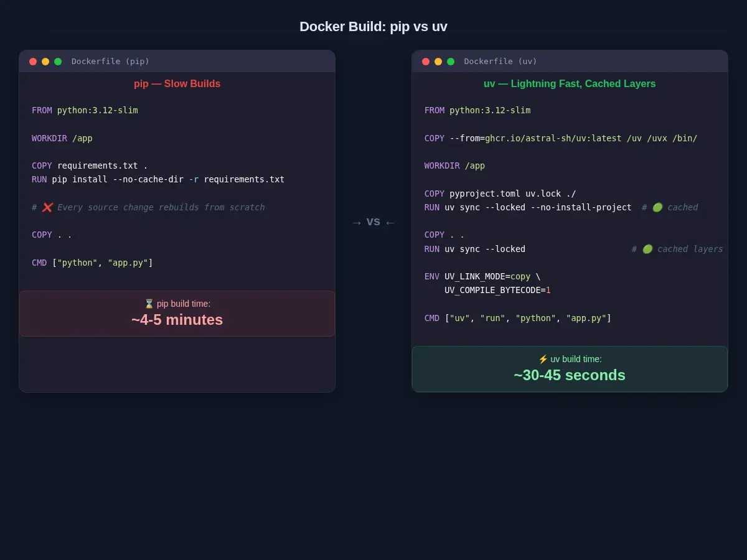Click the green circle before "cached layers"
The width and height of the screenshot is (747, 560).
coord(647,249)
